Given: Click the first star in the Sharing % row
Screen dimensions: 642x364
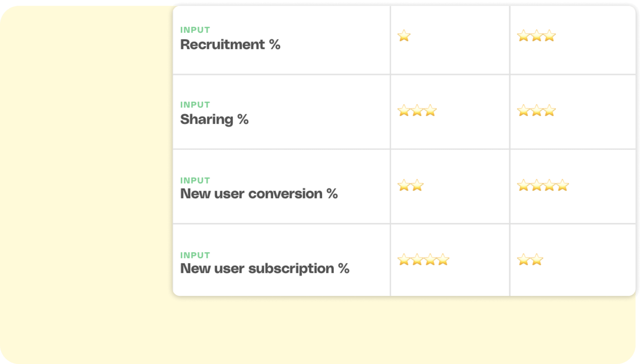Looking at the screenshot, I should tap(404, 111).
